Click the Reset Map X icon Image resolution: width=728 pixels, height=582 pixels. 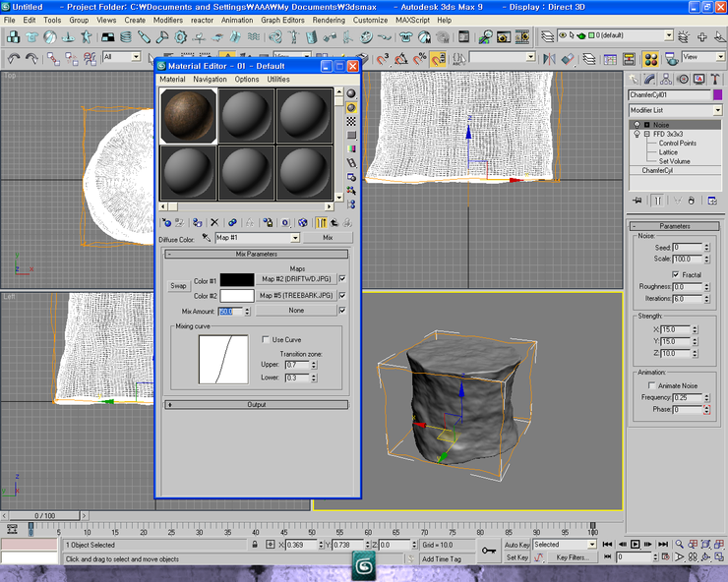tap(214, 223)
